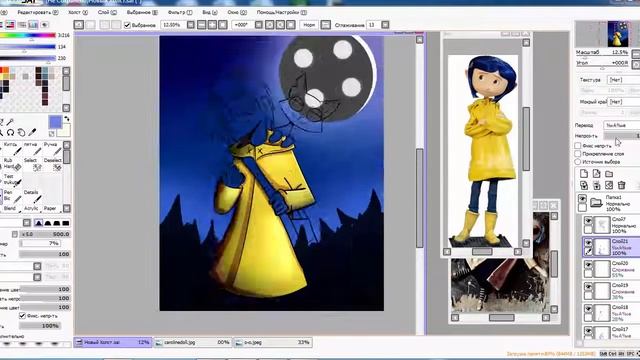
Task: Select the eyedropper color picker tool
Action: click(x=32, y=132)
